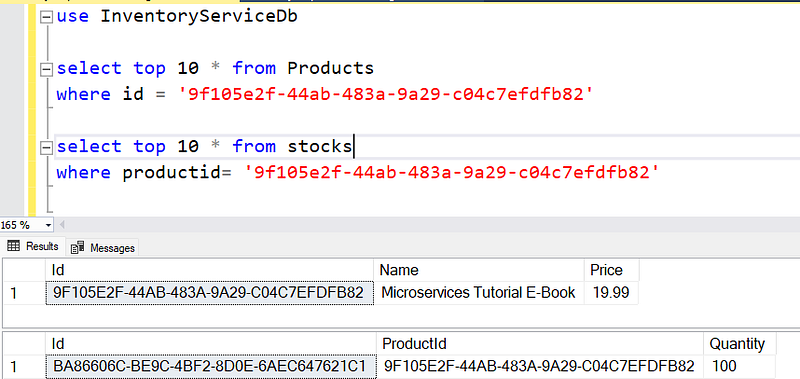Select row 1 header in Products results
The height and width of the screenshot is (379, 800).
pos(24,293)
